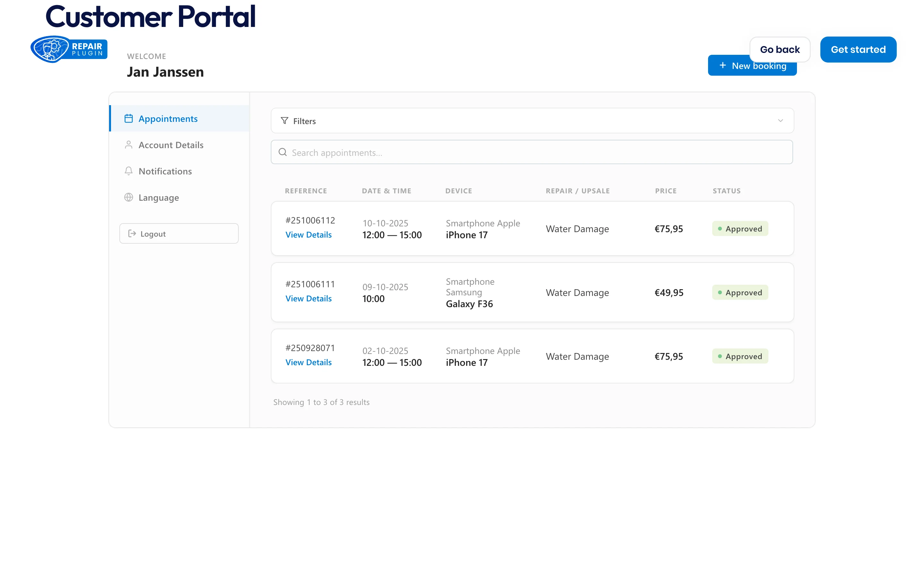Click iPhone 17 in the 02-10-2025 row

pos(467,362)
